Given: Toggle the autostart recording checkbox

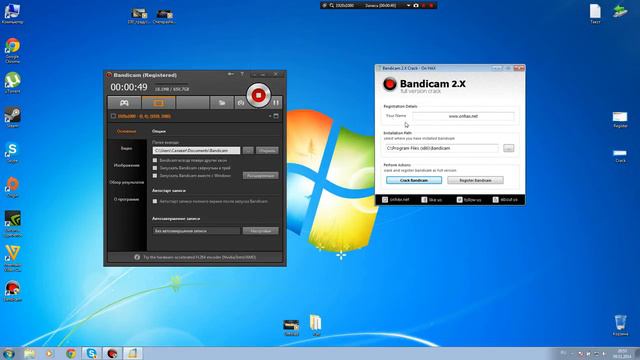Looking at the screenshot, I should point(155,201).
